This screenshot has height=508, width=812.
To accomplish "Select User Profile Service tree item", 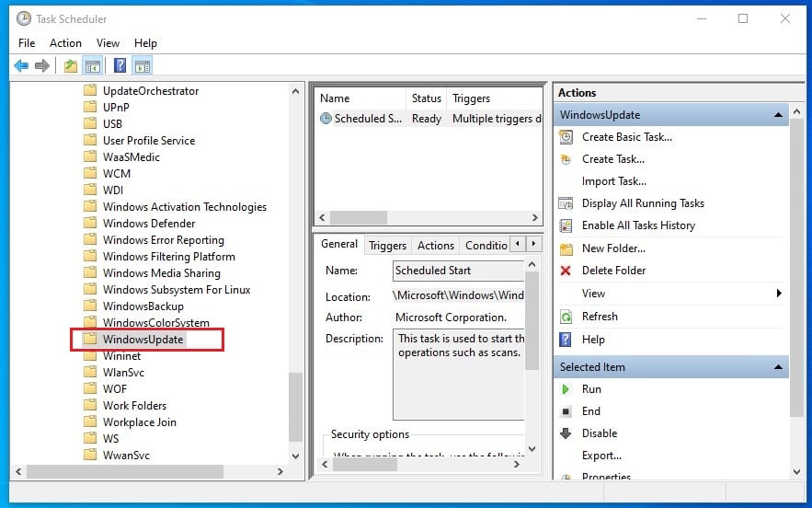I will (149, 141).
